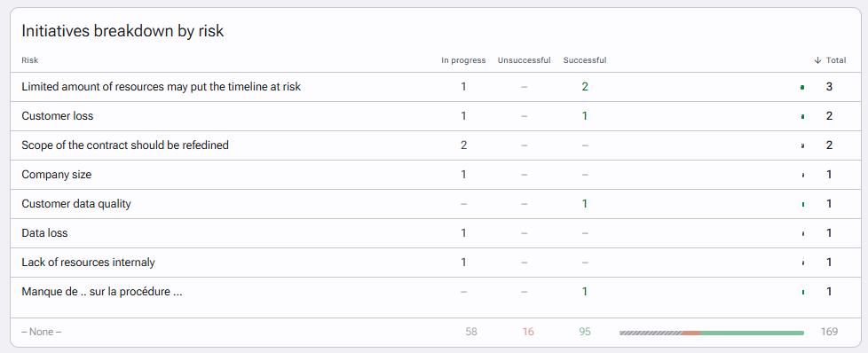Select the Customer data quality risk
Viewport: 868px width, 353px height.
(76, 204)
